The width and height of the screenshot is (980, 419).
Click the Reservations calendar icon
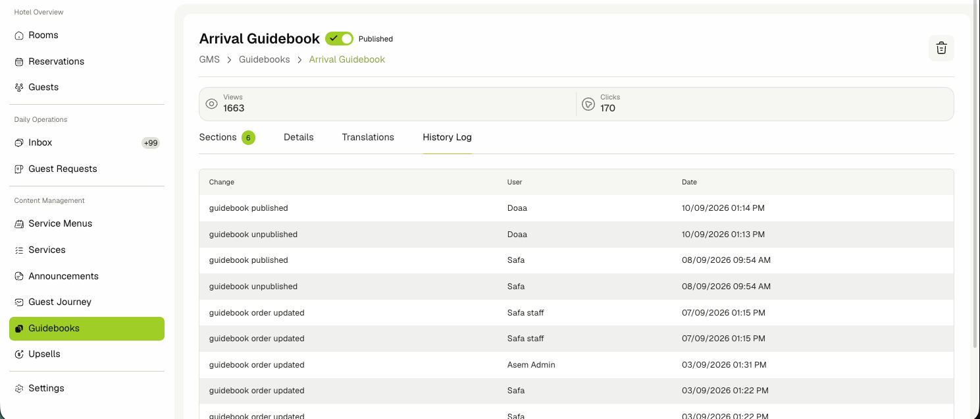point(19,62)
